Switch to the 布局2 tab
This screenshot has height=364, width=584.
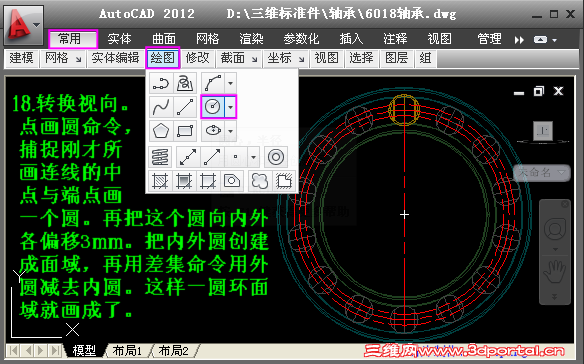click(x=173, y=351)
